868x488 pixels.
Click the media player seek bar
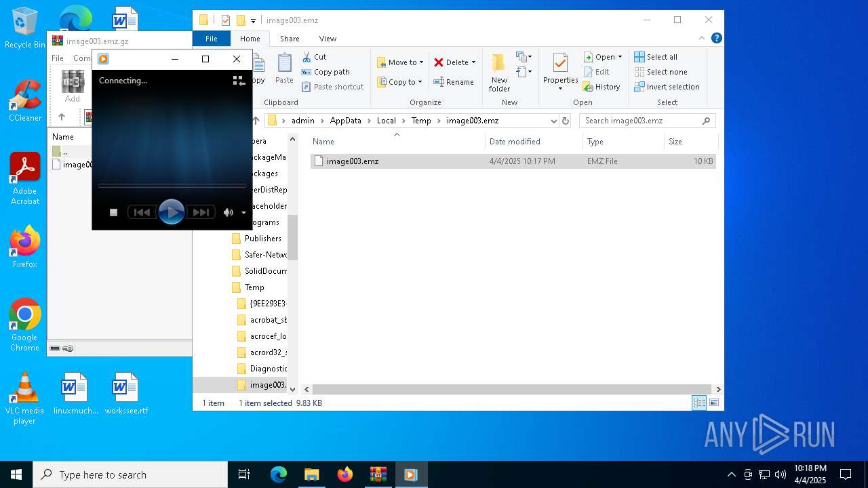172,185
